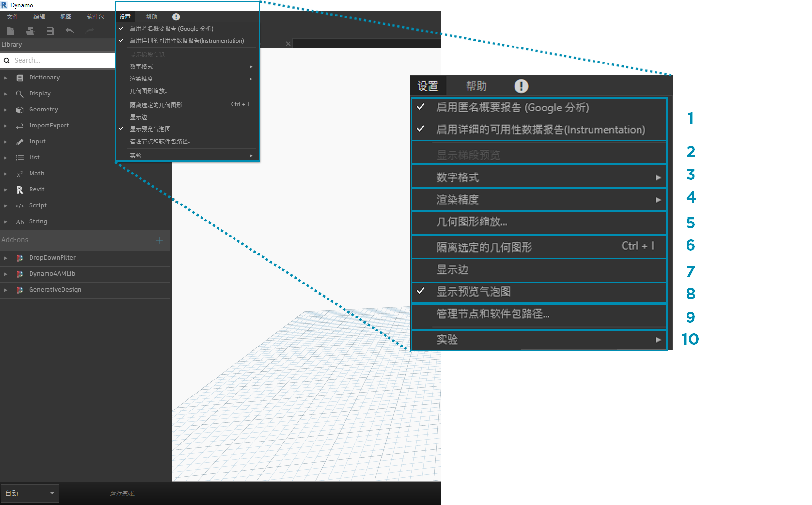Open 渲染精度 submenu in the Dynamo window menu
The width and height of the screenshot is (812, 505).
[x=187, y=79]
